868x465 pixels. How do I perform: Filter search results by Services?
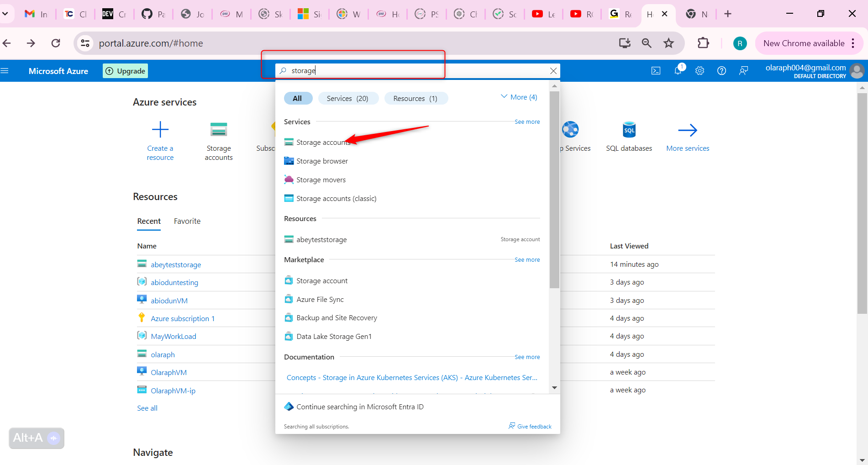click(348, 98)
